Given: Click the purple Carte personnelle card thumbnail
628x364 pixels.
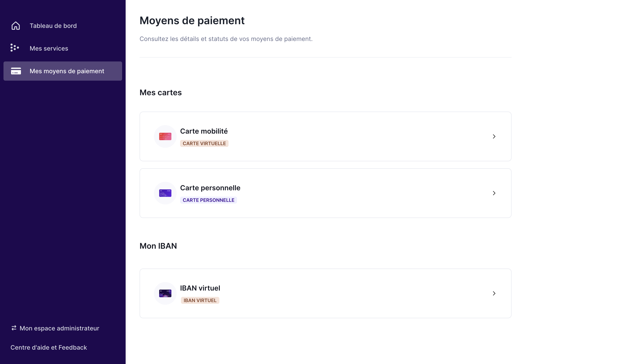Looking at the screenshot, I should 165,193.
